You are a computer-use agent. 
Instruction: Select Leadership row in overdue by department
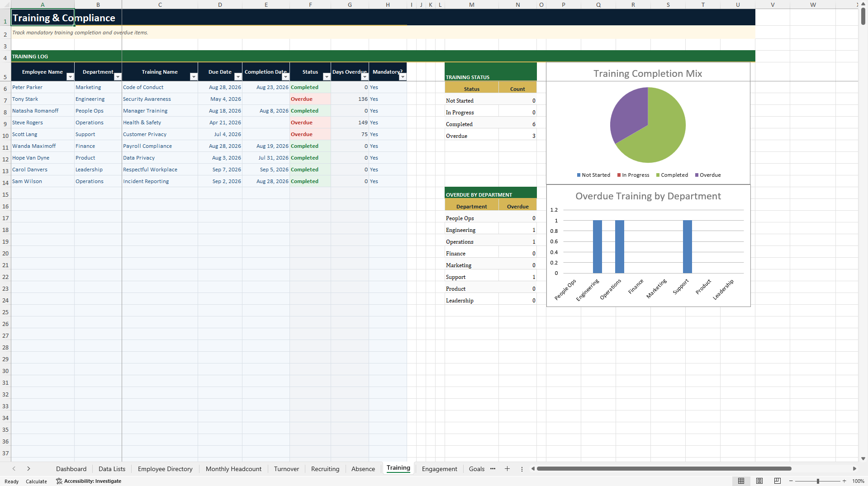(x=491, y=300)
